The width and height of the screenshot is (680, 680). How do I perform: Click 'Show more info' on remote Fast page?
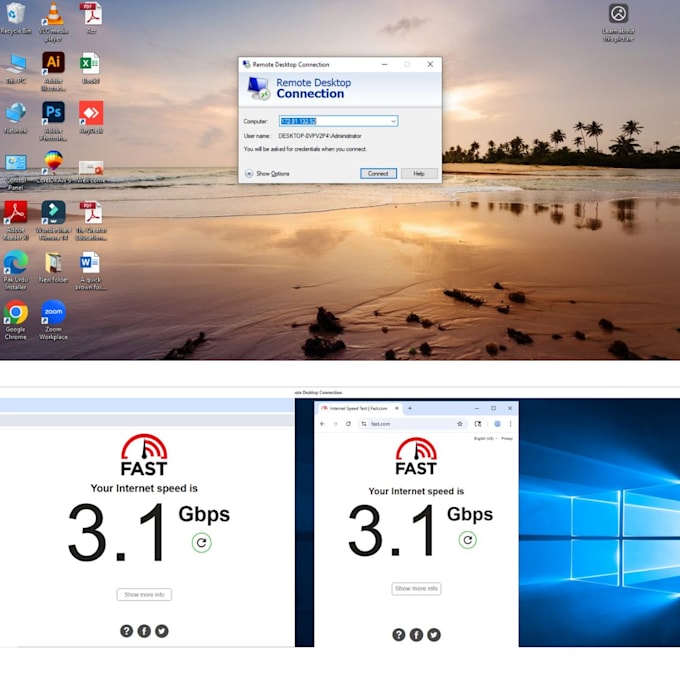pos(416,588)
